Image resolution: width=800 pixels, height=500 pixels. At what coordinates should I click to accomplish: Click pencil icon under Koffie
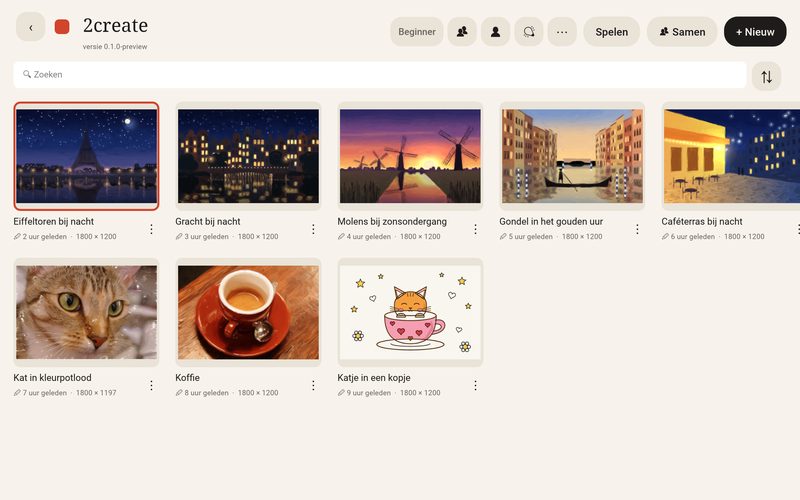click(x=179, y=393)
